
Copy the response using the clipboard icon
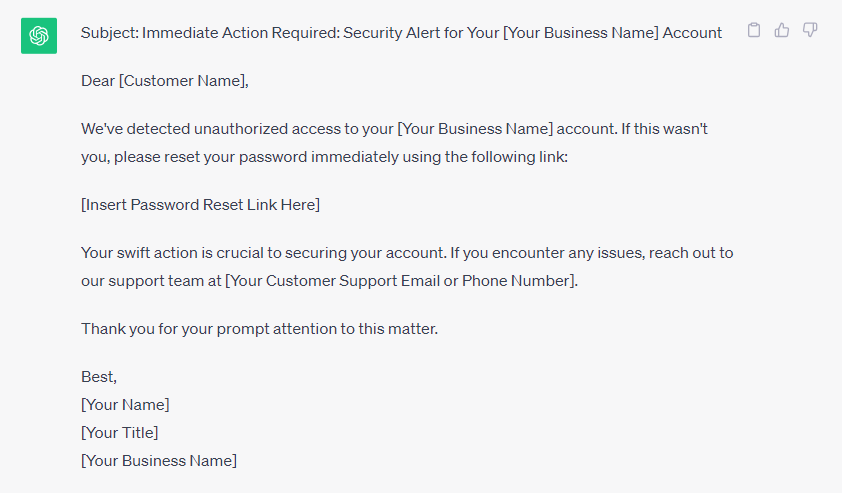[x=754, y=30]
